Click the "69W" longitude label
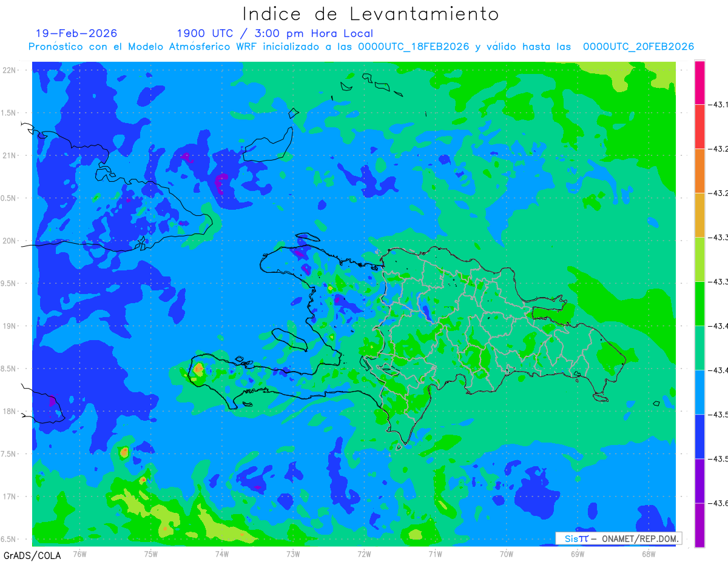 click(578, 554)
